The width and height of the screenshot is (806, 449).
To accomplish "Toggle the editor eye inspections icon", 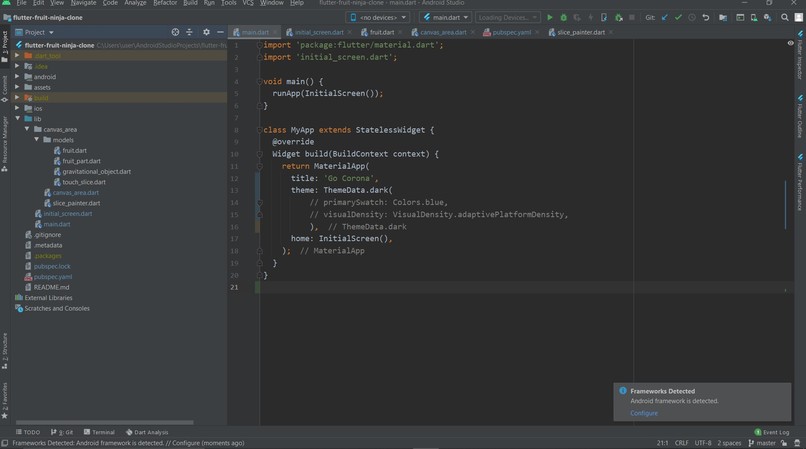I will [x=790, y=43].
